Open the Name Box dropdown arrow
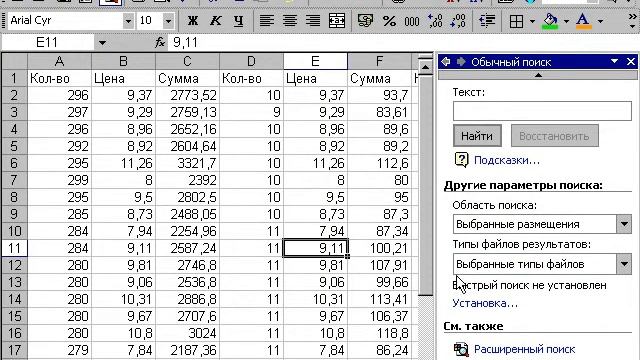The width and height of the screenshot is (640, 360). (x=102, y=42)
